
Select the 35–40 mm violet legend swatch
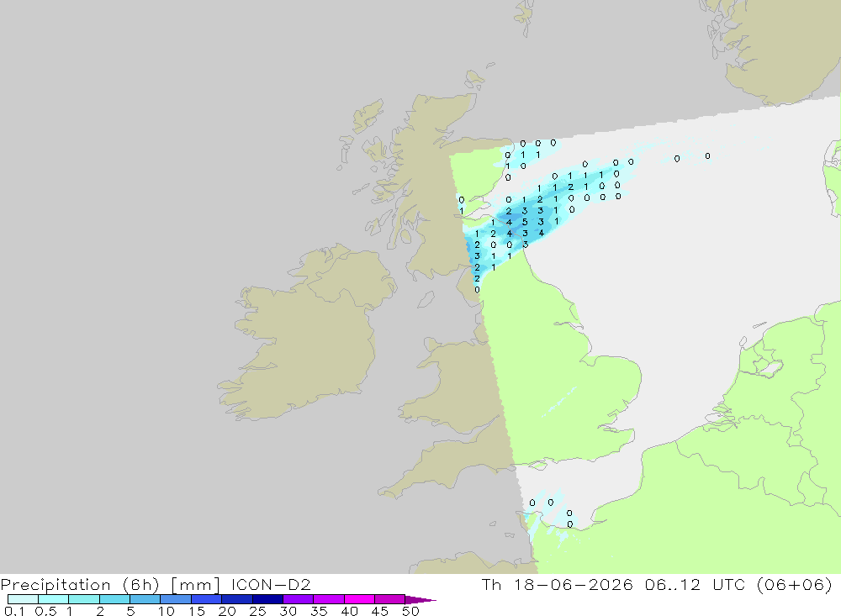(x=328, y=599)
